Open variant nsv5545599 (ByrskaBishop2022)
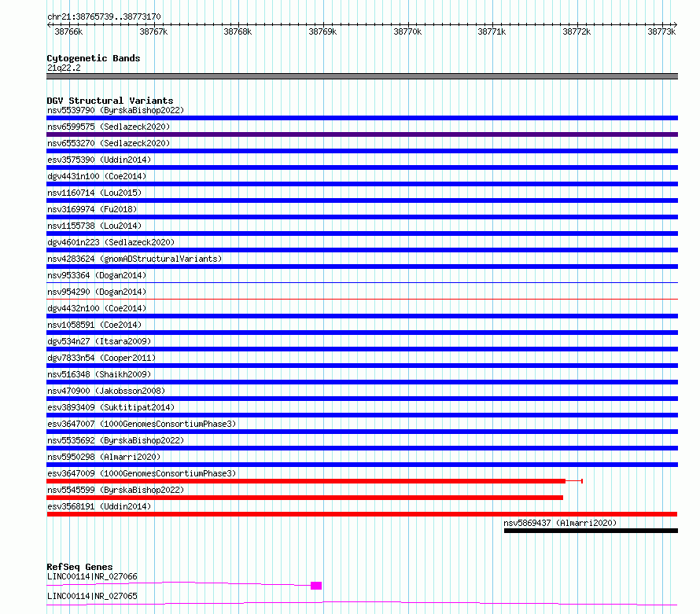Viewport: 700px width, 614px height. pyautogui.click(x=116, y=490)
